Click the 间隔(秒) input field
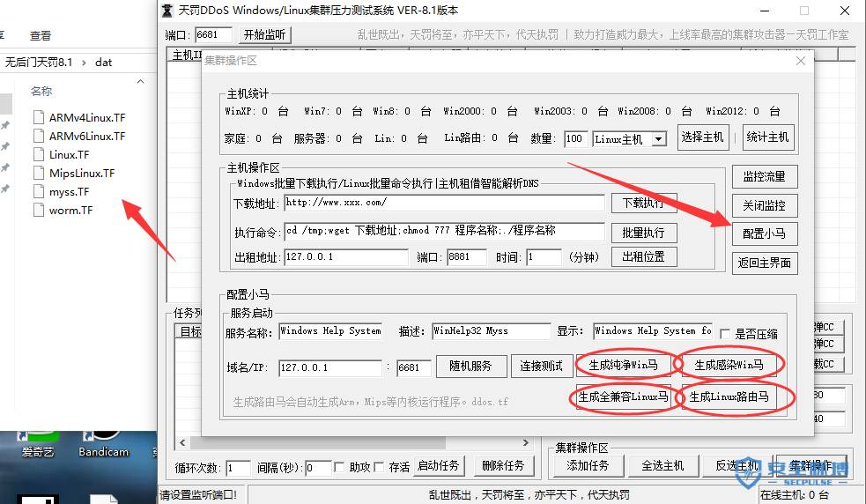866x504 pixels. [x=318, y=468]
